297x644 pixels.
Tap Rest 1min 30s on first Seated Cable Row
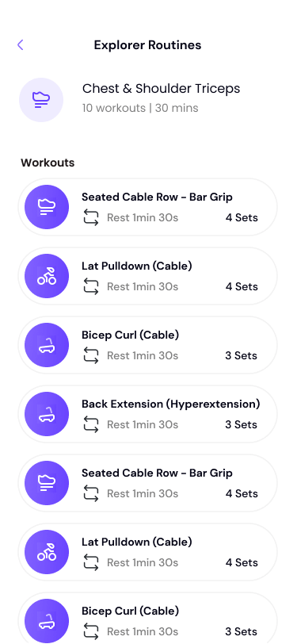tap(143, 217)
